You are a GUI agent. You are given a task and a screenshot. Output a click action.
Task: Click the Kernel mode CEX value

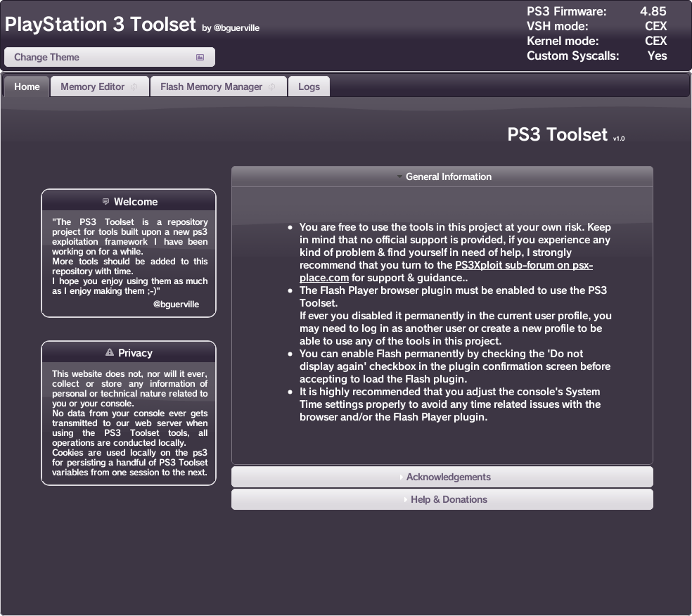pos(656,41)
